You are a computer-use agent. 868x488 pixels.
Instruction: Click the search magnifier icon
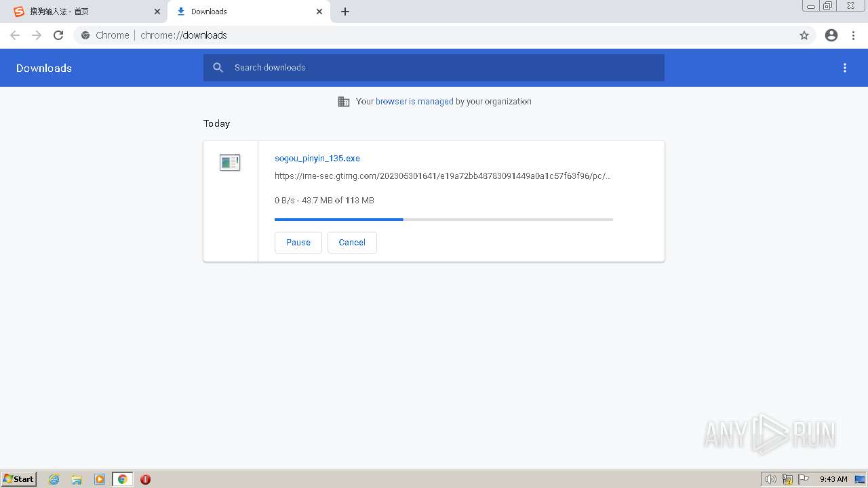coord(218,68)
